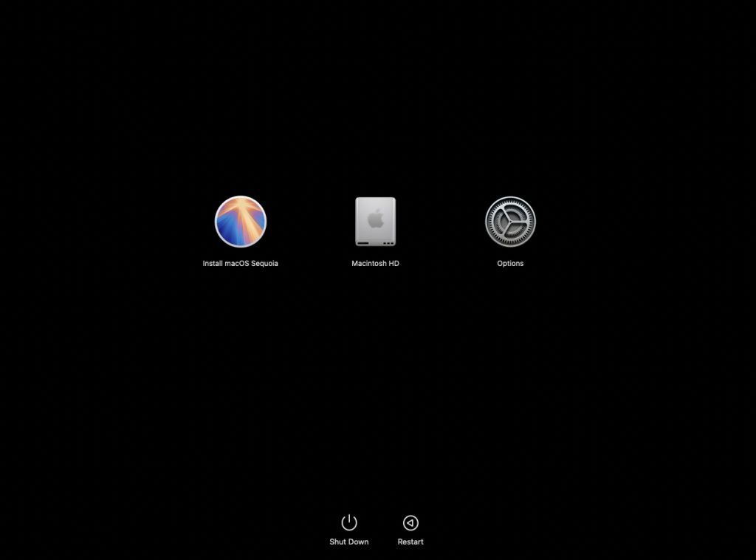Open the Options gear icon

click(510, 222)
